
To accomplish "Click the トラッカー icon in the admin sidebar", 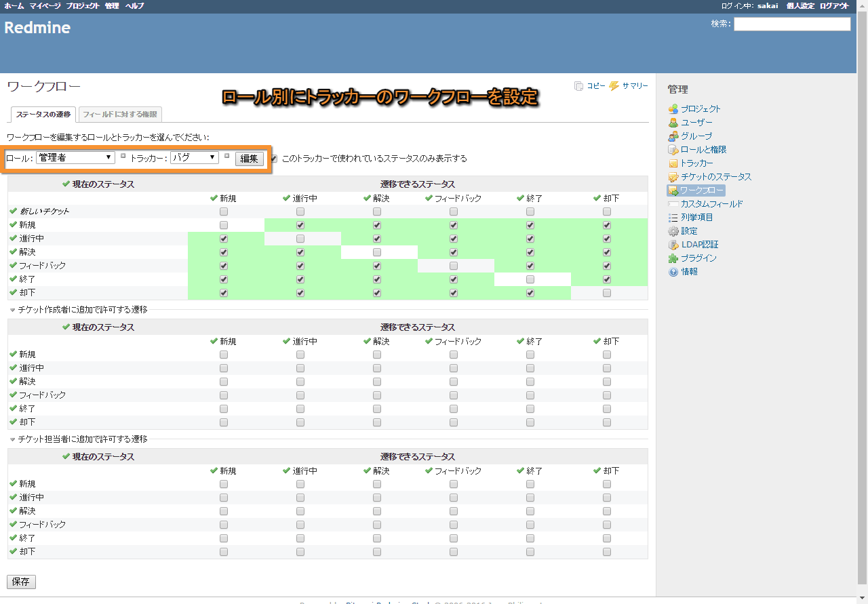I will [x=673, y=163].
